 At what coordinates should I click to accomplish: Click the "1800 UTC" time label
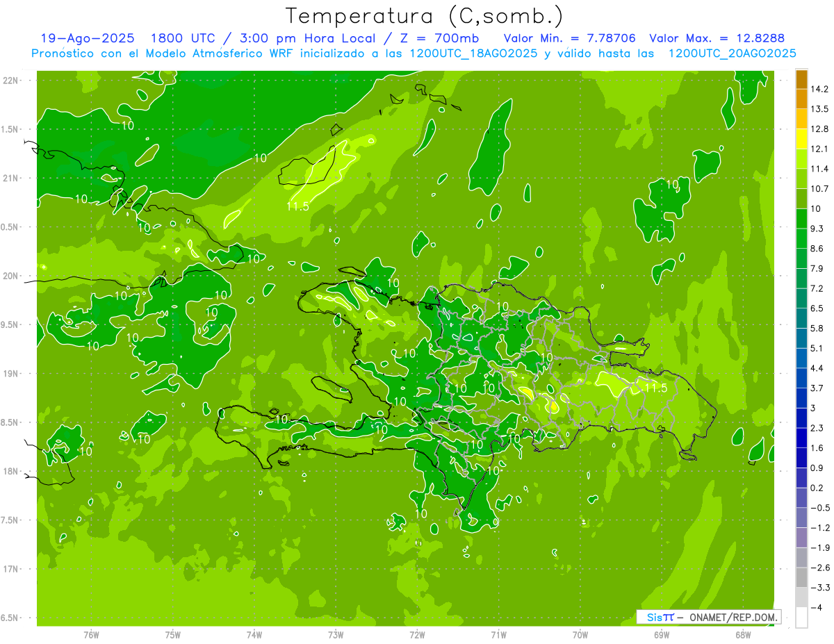[183, 38]
